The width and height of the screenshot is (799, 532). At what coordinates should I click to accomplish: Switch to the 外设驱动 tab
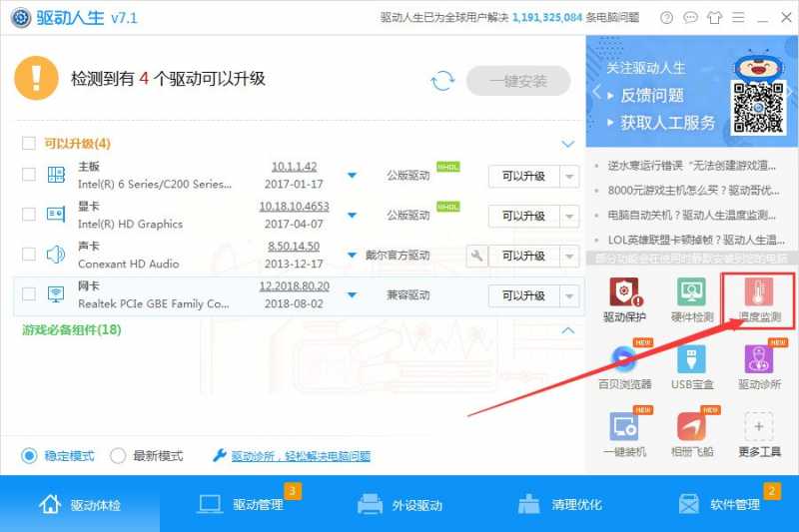tap(399, 504)
